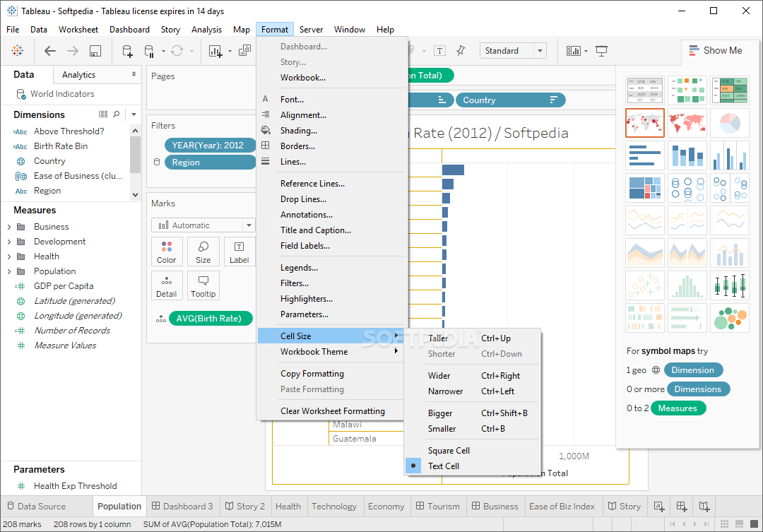Click the new dashboard tab icon at bottom
Screen dimensions: 763x532
682,507
